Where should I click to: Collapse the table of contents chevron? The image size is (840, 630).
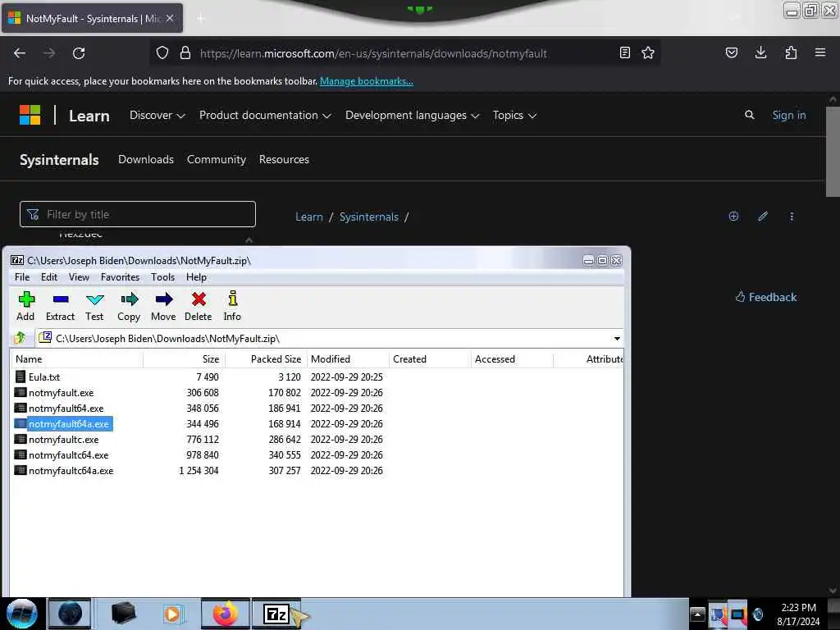[249, 240]
